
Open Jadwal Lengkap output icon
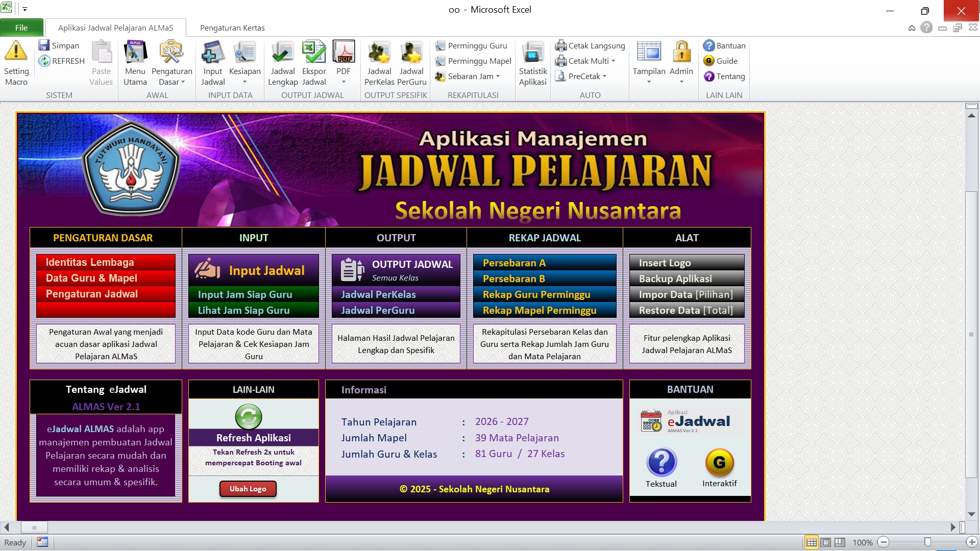tap(282, 53)
